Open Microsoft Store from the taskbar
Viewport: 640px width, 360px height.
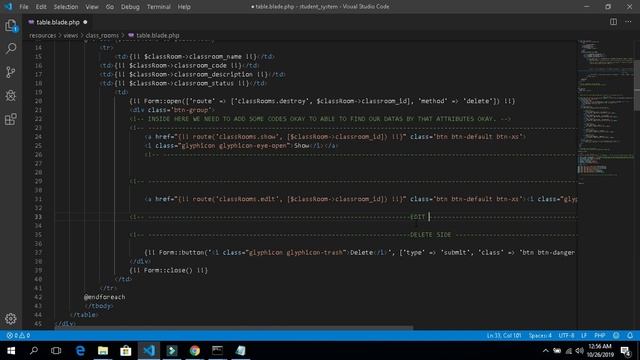tap(126, 351)
